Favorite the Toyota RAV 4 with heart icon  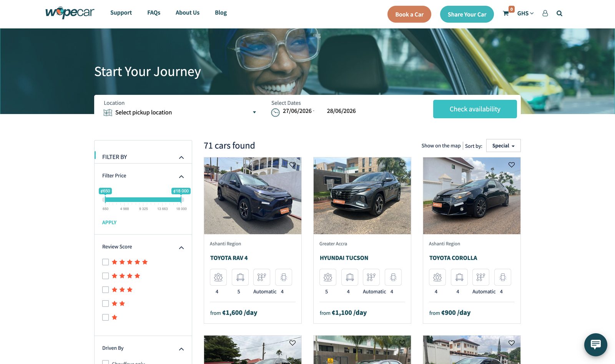293,165
